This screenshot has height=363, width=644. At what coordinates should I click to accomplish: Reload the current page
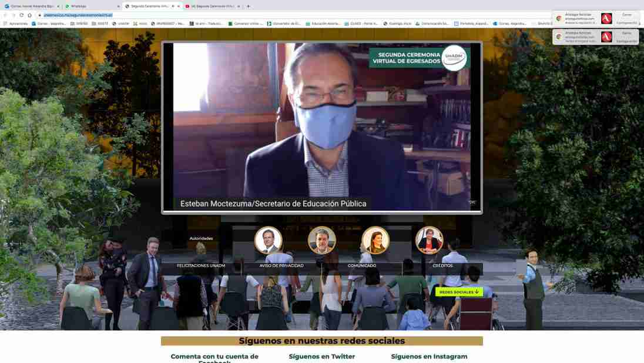tap(21, 15)
